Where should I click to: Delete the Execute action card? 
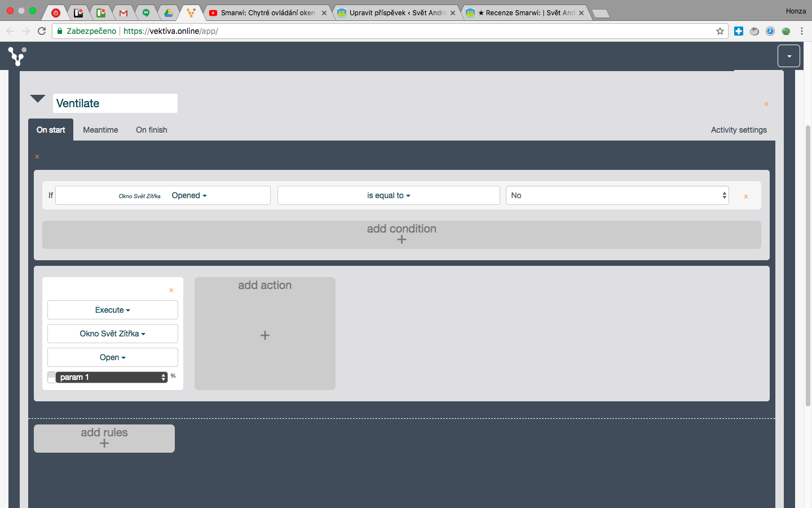point(171,290)
